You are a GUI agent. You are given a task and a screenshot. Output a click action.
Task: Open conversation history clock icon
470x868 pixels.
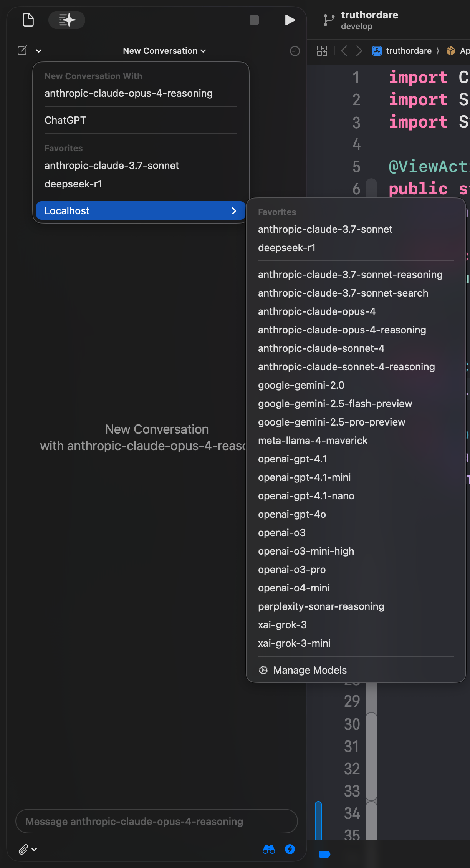pos(295,51)
